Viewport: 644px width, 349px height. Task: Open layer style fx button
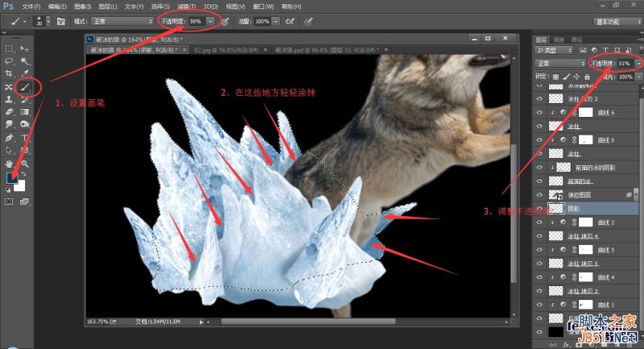click(x=567, y=344)
